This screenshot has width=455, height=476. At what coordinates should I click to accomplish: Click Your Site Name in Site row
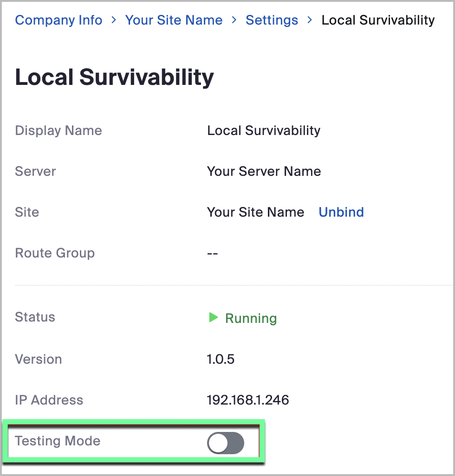(255, 212)
